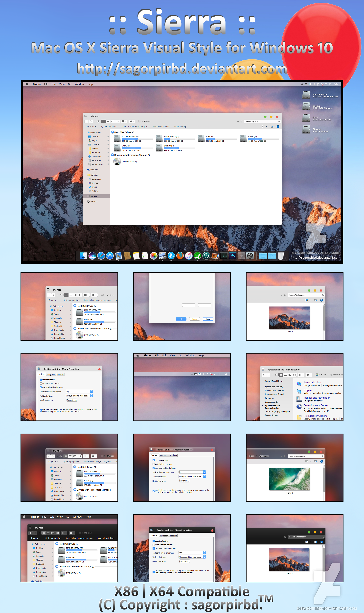
Task: Open Finder from the dock
Action: click(x=83, y=256)
